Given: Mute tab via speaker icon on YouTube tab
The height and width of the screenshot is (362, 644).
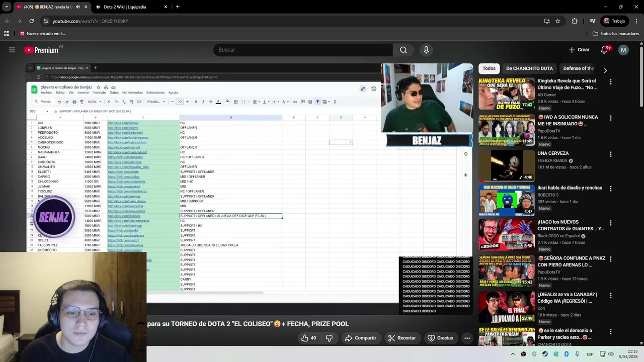Looking at the screenshot, I should tap(77, 7).
